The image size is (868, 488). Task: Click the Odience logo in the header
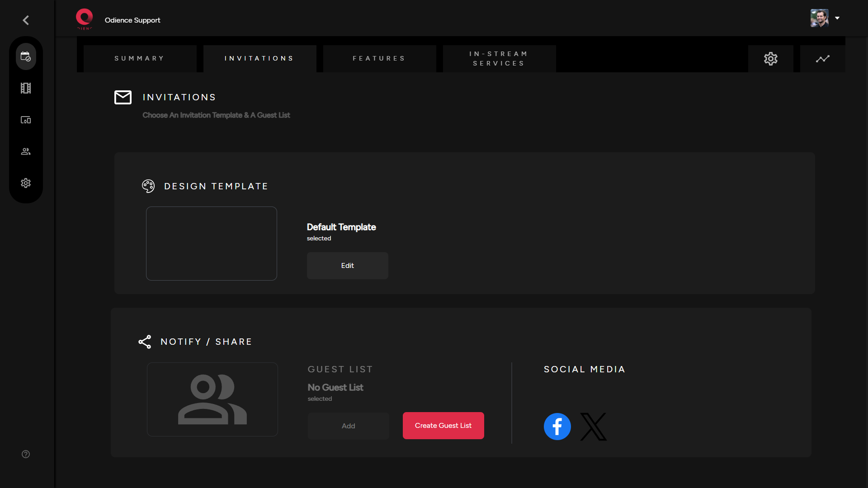tap(85, 19)
